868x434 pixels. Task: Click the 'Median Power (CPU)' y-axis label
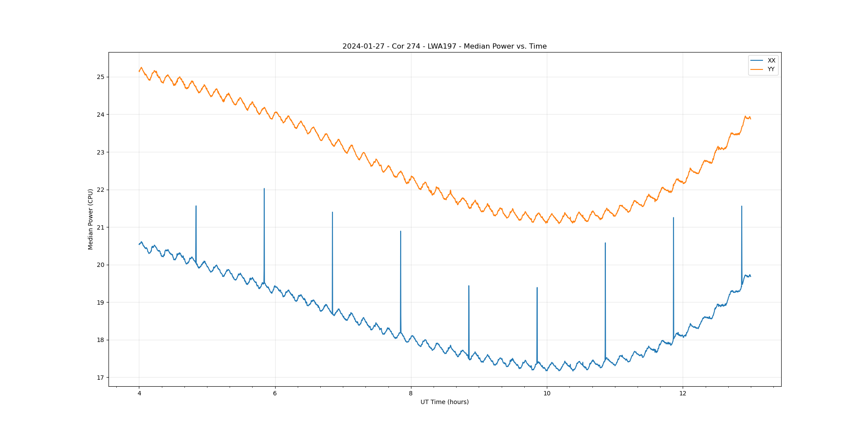[x=91, y=219]
